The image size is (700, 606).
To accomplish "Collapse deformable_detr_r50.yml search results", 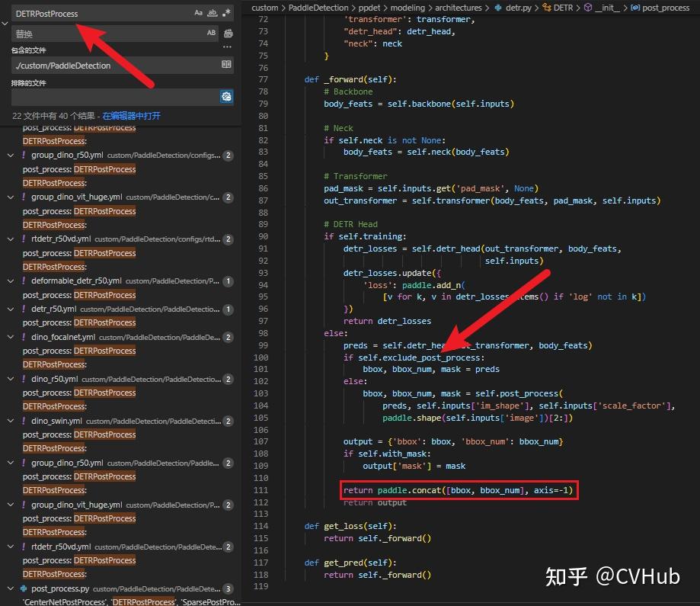I will pos(11,281).
